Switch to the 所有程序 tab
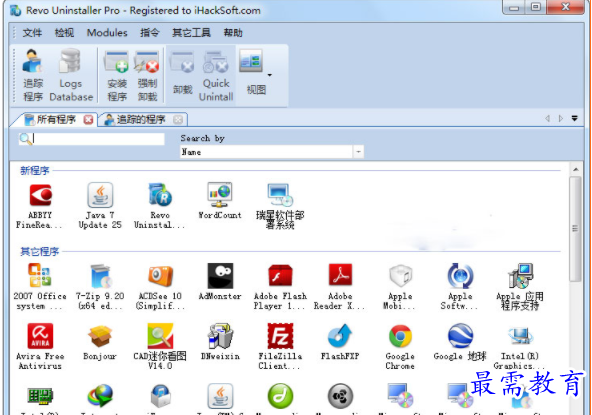Image resolution: width=592 pixels, height=415 pixels. coord(56,120)
